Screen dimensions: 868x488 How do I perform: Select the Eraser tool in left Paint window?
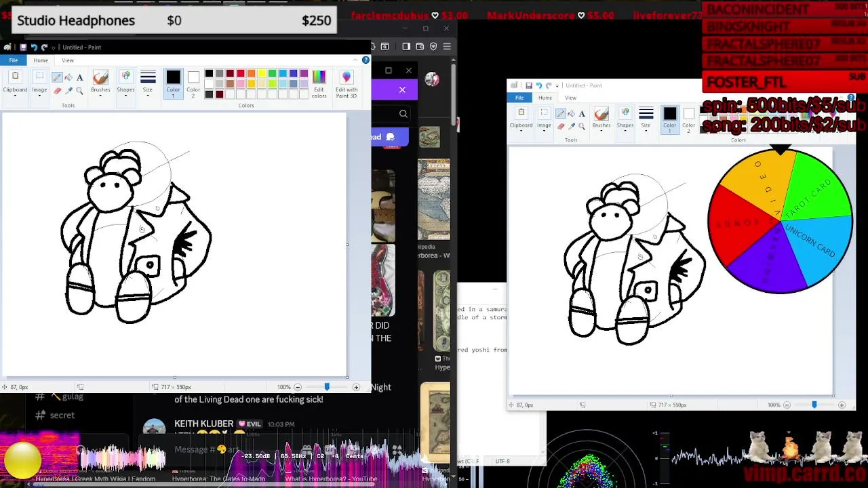58,90
